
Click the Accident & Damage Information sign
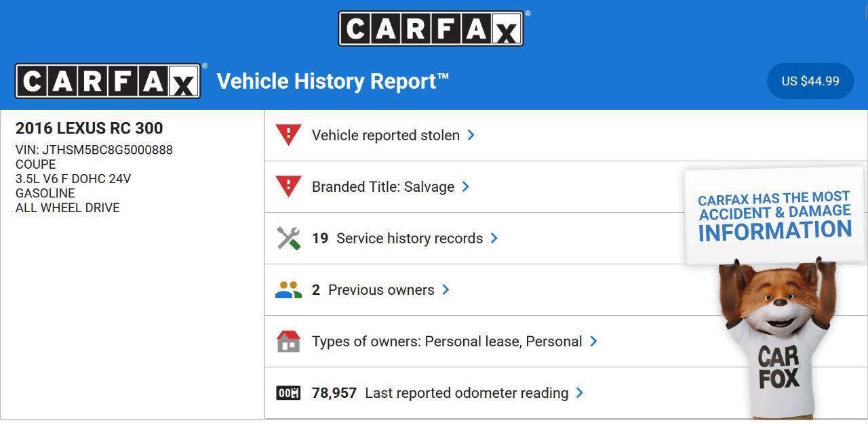tap(774, 216)
